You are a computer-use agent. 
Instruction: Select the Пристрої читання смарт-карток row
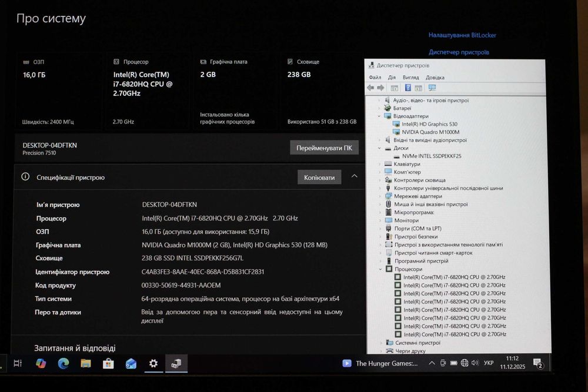point(433,253)
